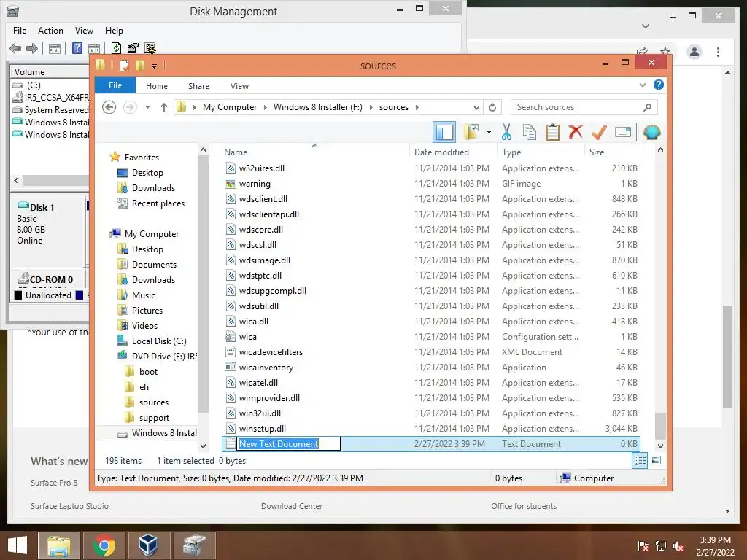Open the dropdown arrow beside folder options icon
This screenshot has width=747, height=560.
point(489,132)
